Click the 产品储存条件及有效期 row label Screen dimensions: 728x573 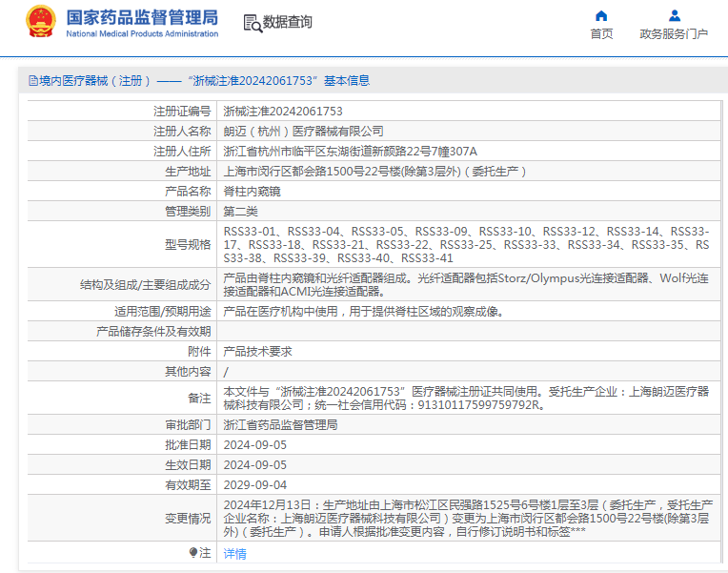pos(153,332)
